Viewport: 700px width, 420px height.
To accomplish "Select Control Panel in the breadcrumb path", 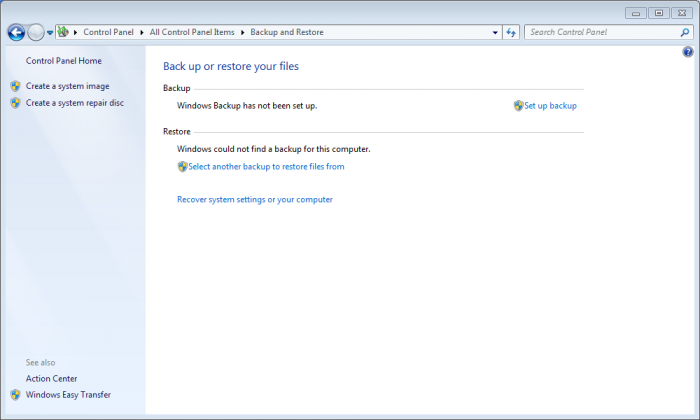I will (110, 32).
